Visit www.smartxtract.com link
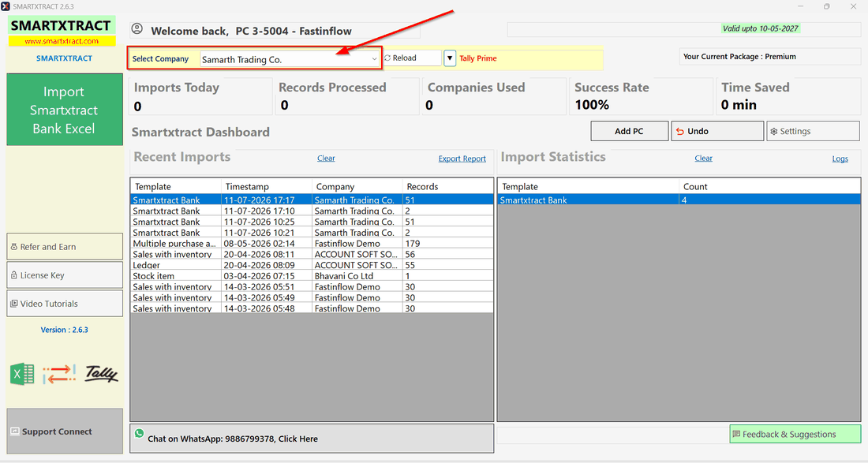 [62, 41]
